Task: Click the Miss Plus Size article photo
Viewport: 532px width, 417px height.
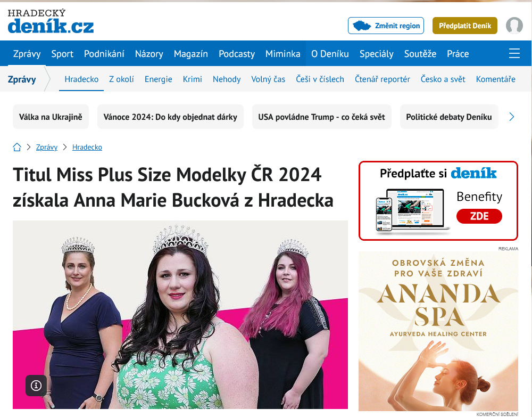Action: coord(180,315)
